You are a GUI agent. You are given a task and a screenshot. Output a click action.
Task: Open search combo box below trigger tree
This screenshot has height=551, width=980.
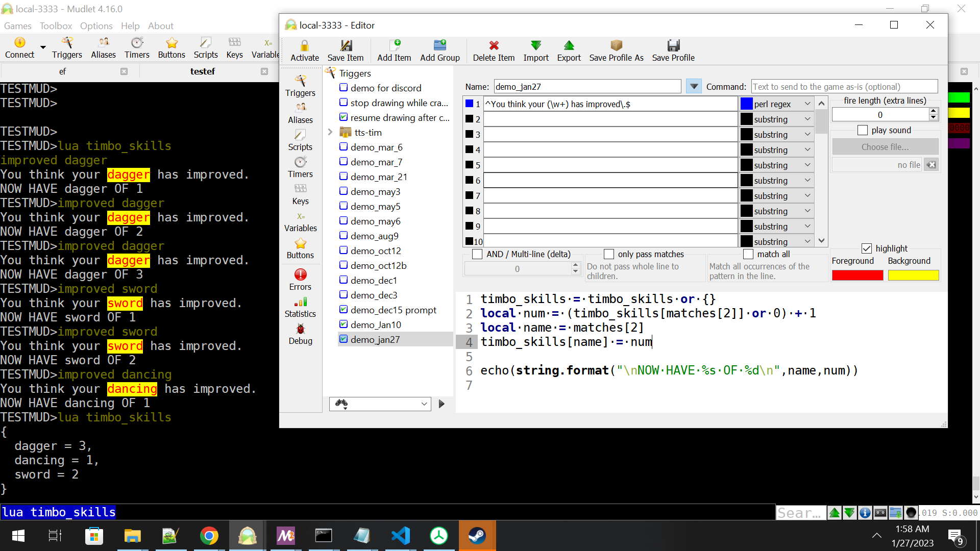[x=380, y=404]
